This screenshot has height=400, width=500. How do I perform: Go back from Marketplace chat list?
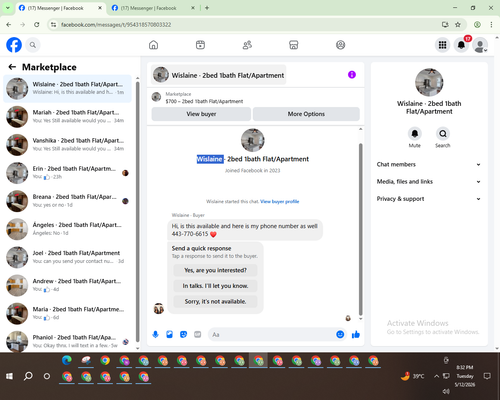(12, 67)
